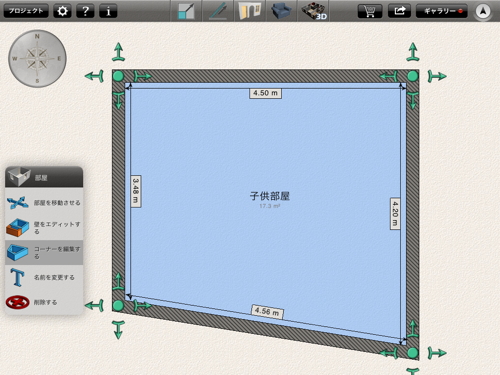Click the 部屋 panel header
This screenshot has width=500, height=375.
[x=44, y=177]
